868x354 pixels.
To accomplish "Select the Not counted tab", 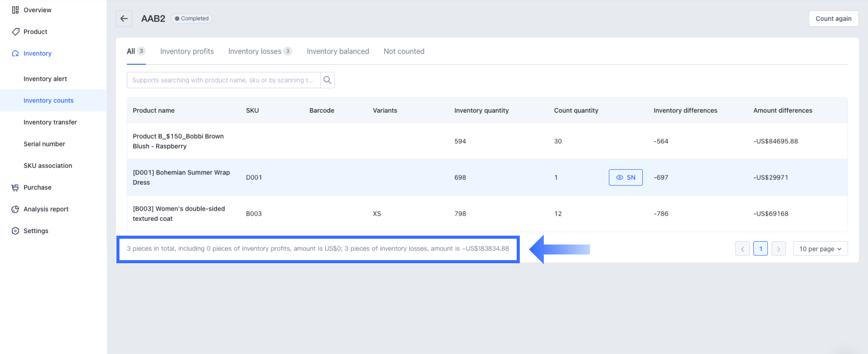I will [x=404, y=52].
